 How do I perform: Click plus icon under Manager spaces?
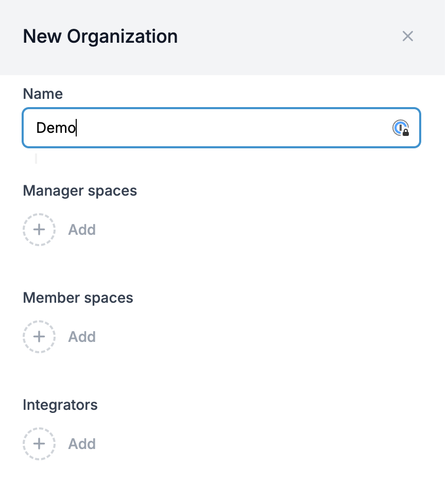coord(39,230)
